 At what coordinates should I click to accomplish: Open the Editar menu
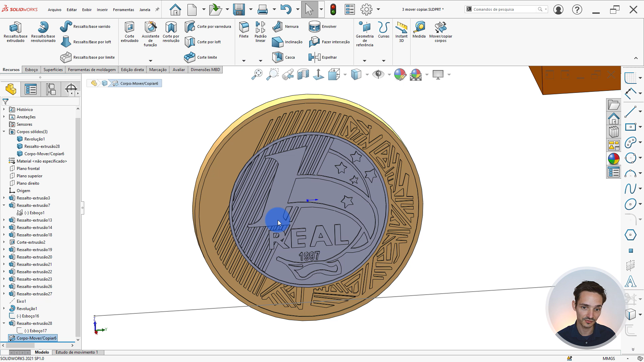[72, 10]
